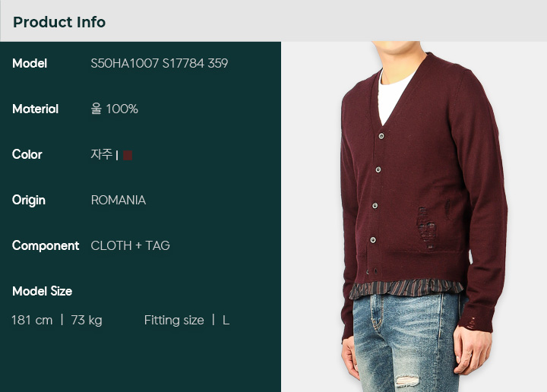Click the burgundy color swatch beside 자주
The width and height of the screenshot is (547, 392).
pyautogui.click(x=128, y=155)
